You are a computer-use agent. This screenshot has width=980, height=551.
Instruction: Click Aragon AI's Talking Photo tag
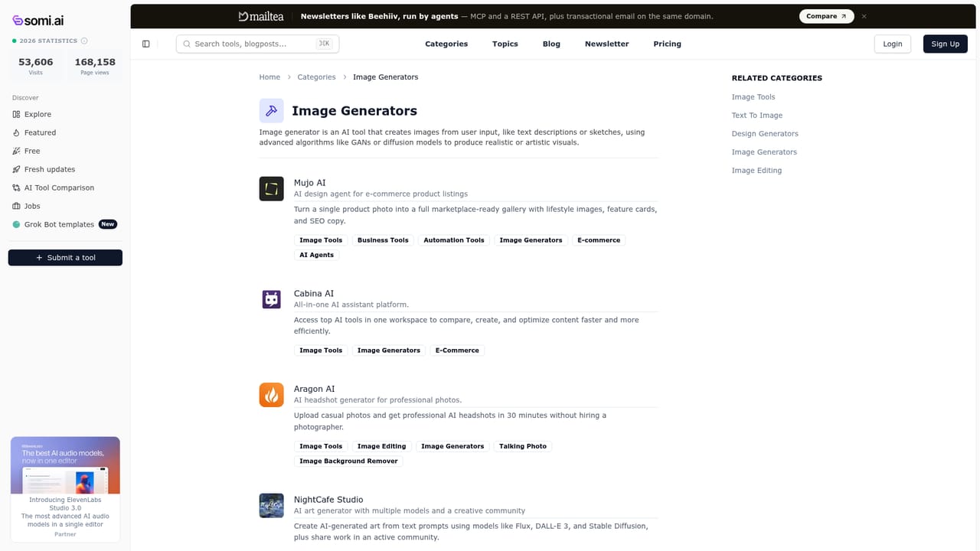point(523,446)
